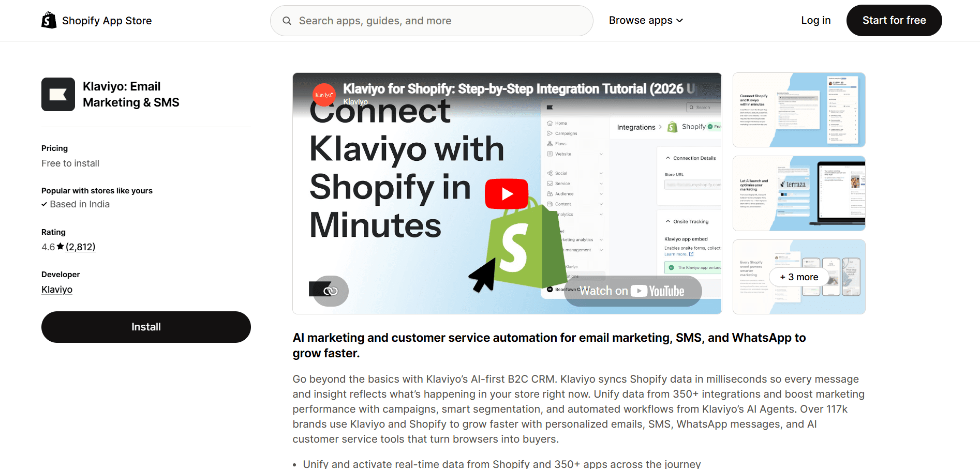
Task: Click the copy link icon on video
Action: click(x=331, y=291)
